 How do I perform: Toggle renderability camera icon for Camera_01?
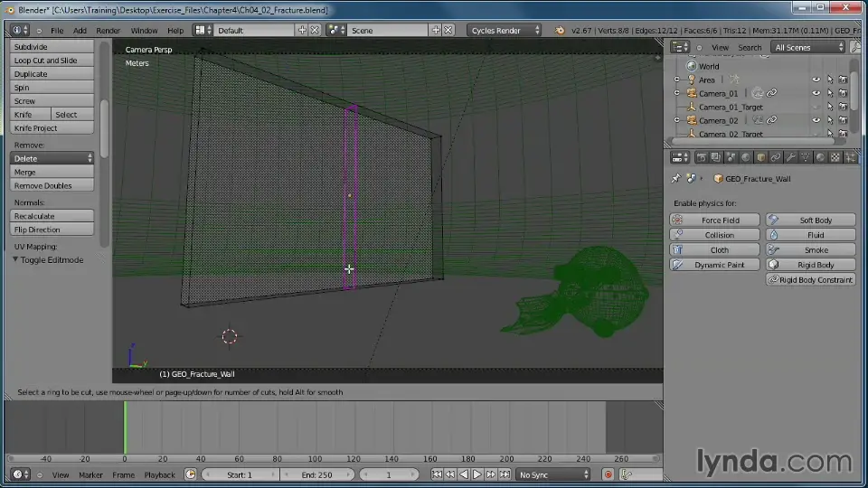pyautogui.click(x=843, y=93)
